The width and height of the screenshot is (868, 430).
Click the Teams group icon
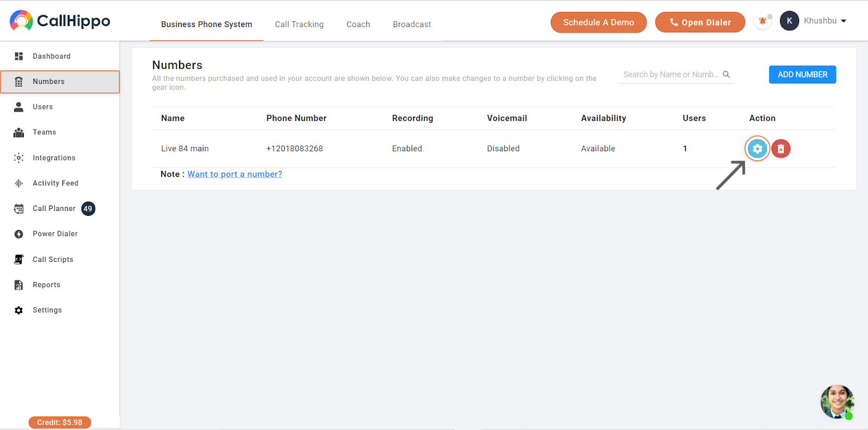19,132
